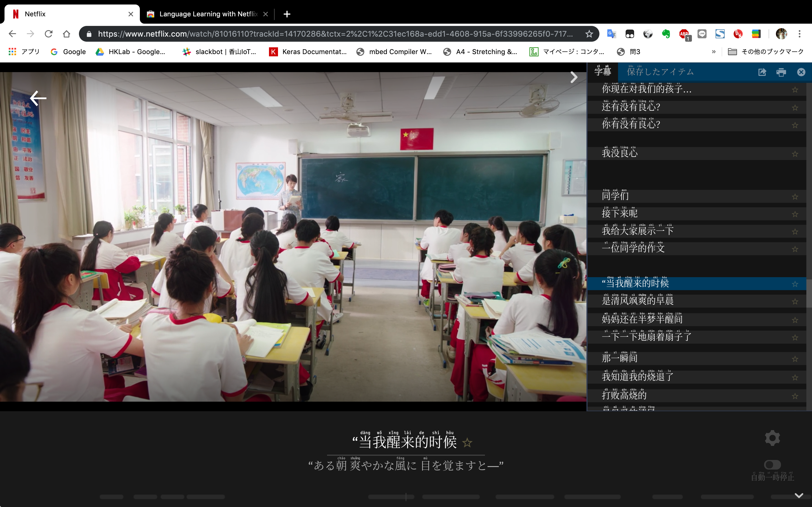Star the subtitle line 我没良心

[795, 154]
